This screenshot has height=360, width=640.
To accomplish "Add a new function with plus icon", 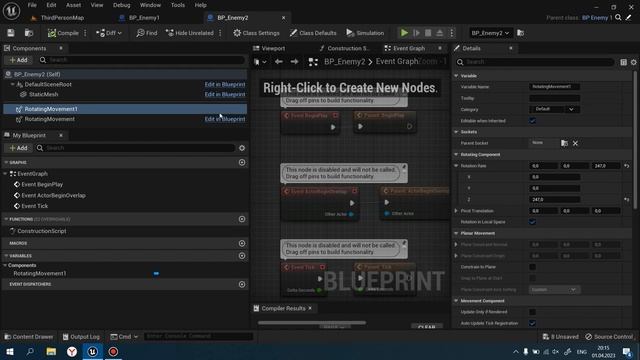I will pyautogui.click(x=242, y=219).
